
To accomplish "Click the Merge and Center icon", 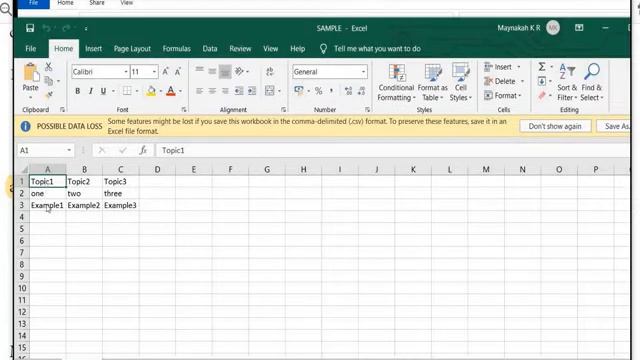I will point(270,91).
